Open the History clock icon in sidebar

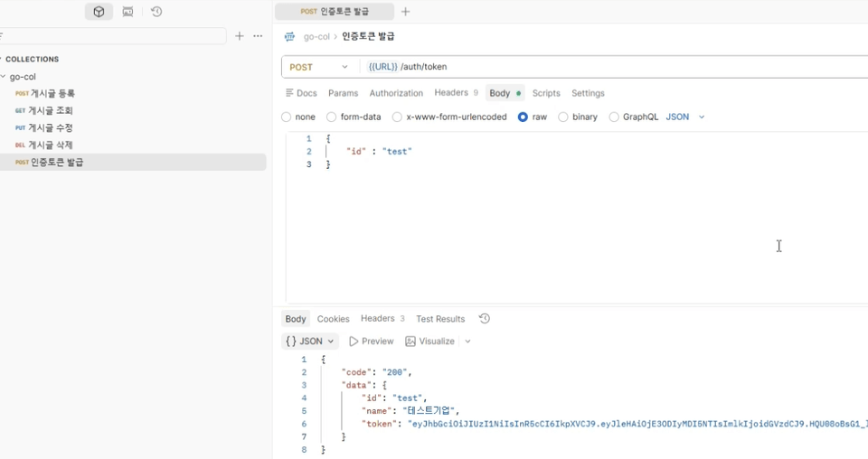pyautogui.click(x=156, y=12)
